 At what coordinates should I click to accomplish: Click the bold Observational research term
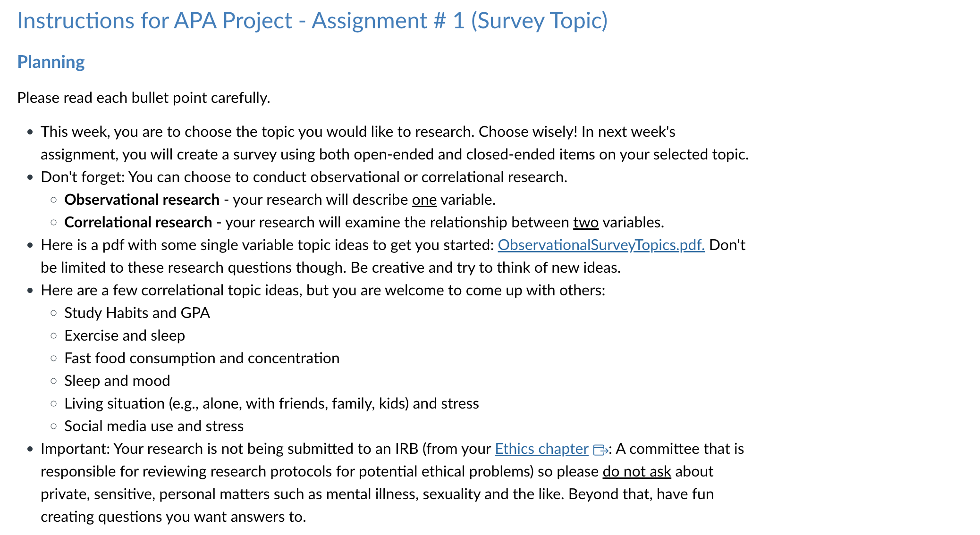142,200
